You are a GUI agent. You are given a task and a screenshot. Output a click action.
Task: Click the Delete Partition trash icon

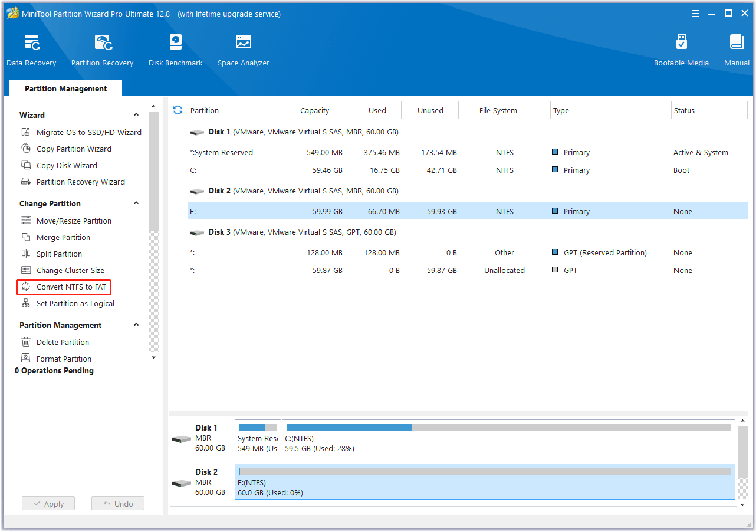pos(26,342)
